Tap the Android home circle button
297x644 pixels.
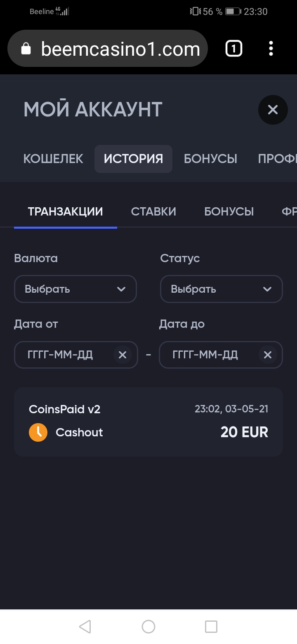(148, 627)
